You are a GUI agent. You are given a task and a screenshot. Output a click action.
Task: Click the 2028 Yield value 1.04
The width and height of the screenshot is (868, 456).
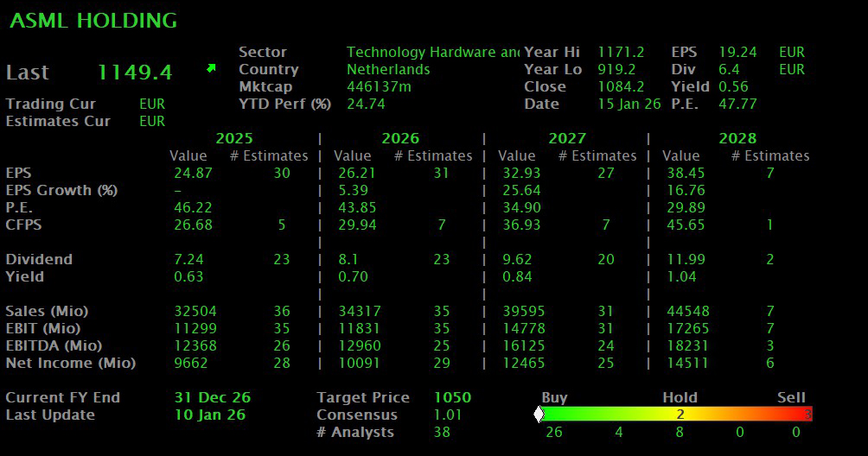pos(681,276)
